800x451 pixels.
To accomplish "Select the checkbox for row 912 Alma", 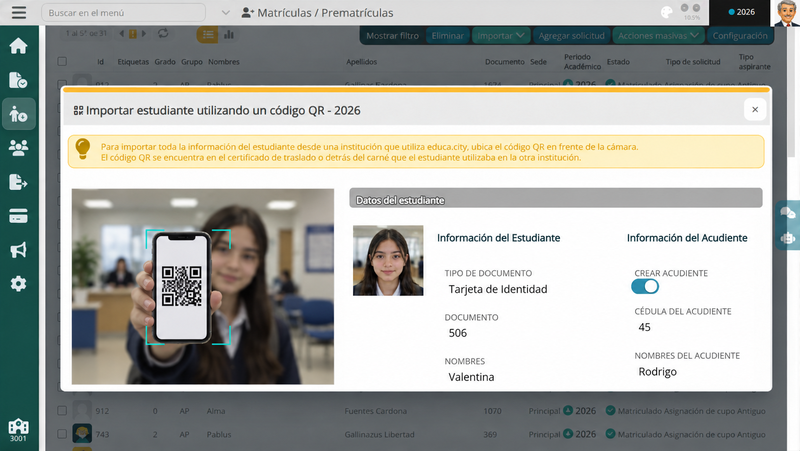I will click(62, 411).
